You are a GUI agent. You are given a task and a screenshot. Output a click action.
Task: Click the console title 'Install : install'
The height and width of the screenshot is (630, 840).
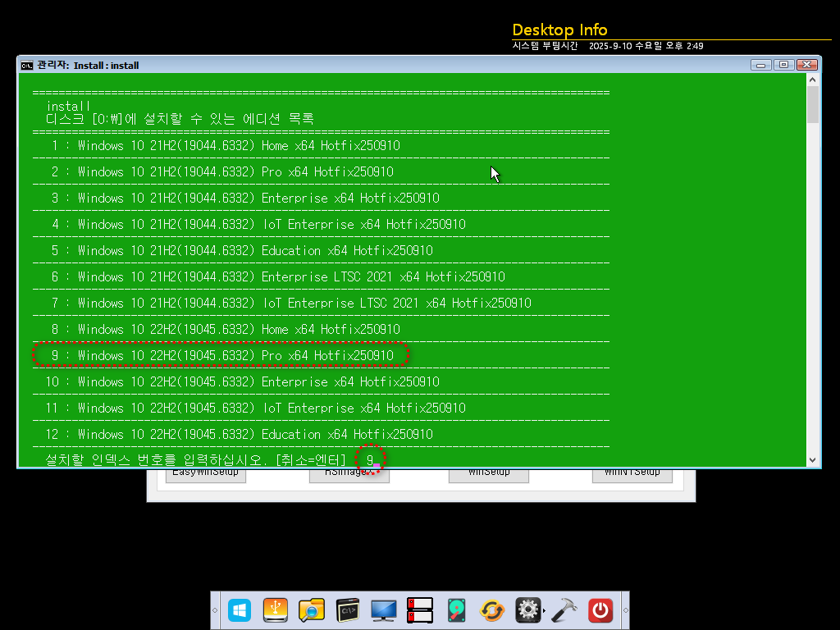pos(106,66)
